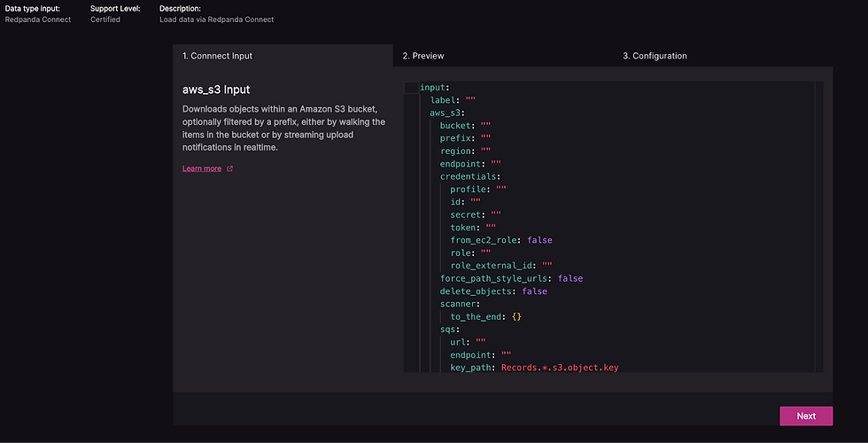The image size is (868, 443).
Task: Place cursor on the 'prefix: ""' line
Action: 465,138
